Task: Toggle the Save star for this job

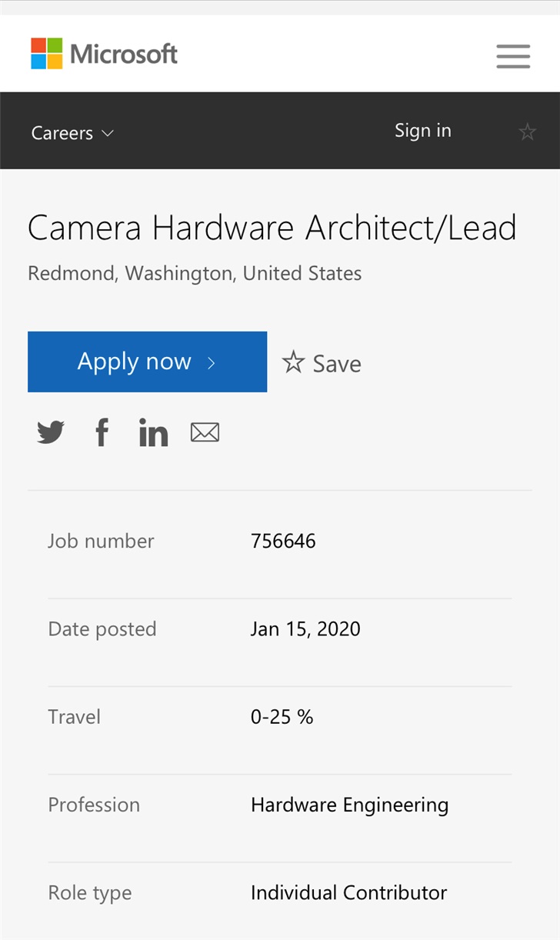Action: click(294, 362)
